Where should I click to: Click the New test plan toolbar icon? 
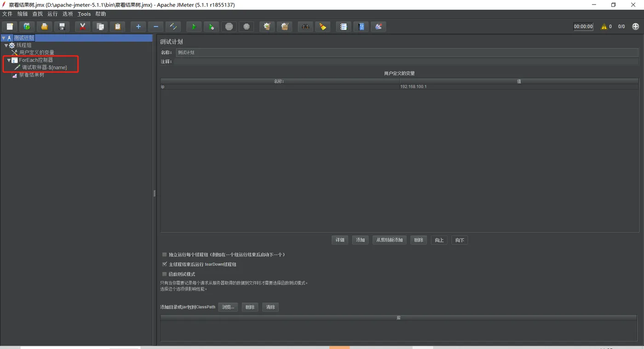tap(10, 27)
